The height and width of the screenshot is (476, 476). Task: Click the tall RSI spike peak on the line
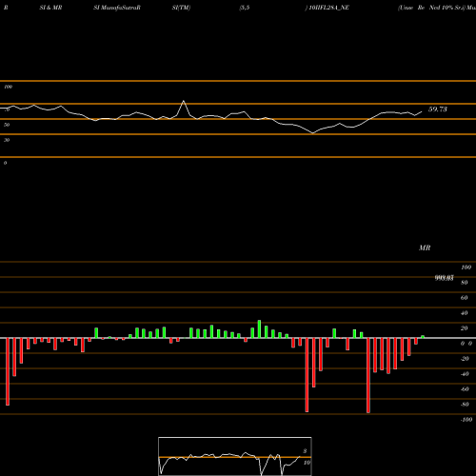(184, 101)
